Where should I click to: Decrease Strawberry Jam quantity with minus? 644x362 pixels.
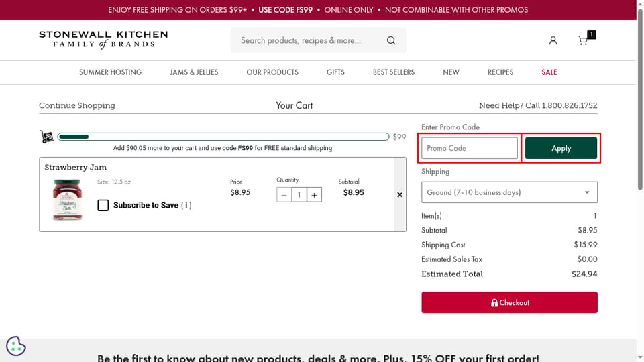pos(284,195)
